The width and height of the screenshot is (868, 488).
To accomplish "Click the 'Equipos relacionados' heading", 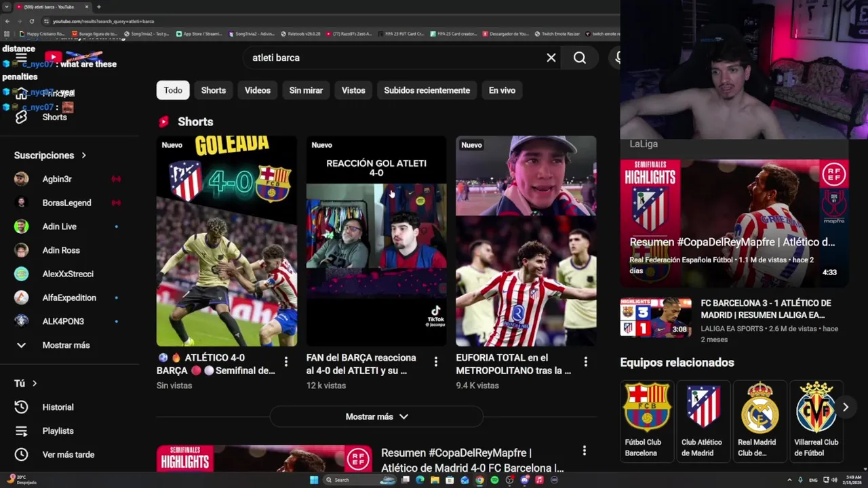I will (x=677, y=363).
